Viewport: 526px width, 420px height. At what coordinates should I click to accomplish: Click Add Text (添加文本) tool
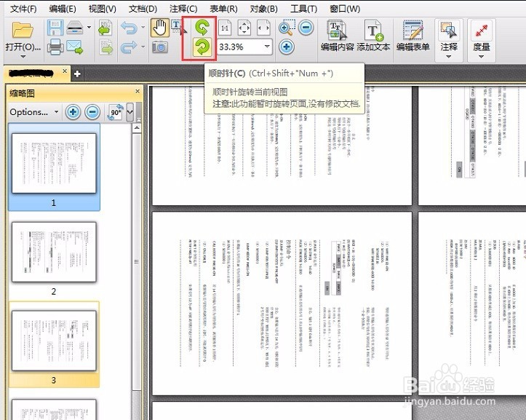tap(373, 36)
